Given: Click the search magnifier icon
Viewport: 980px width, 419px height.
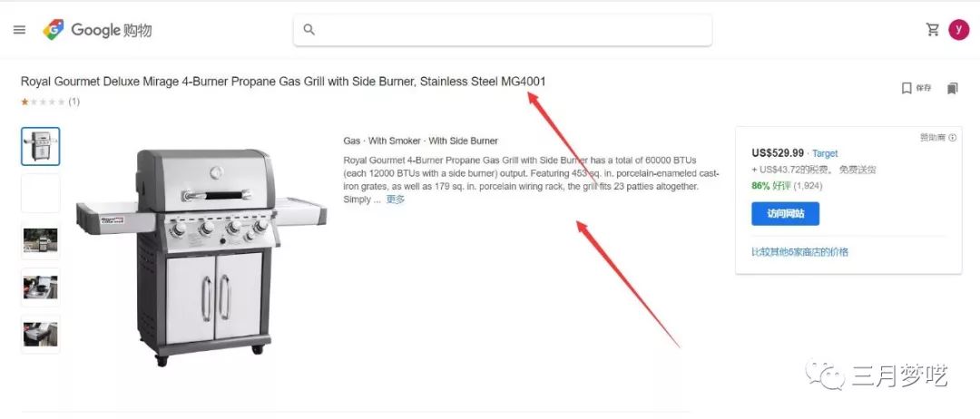Looking at the screenshot, I should [x=309, y=29].
